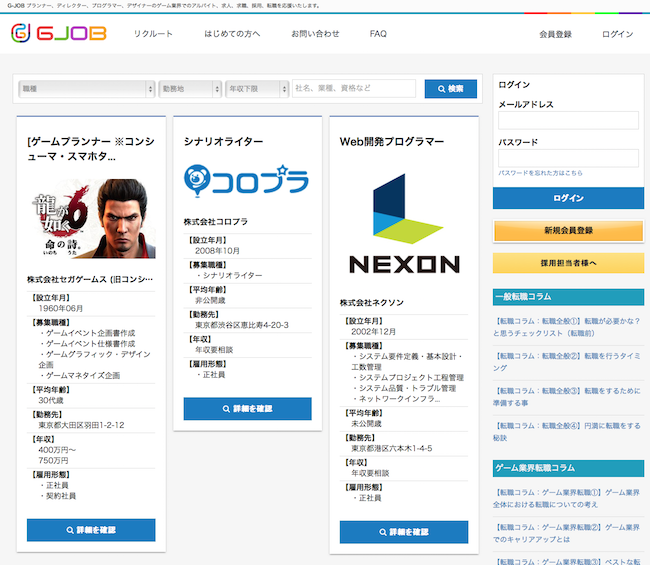Viewport: 650px width, 565px height.
Task: Open column 転職全般④ 円満に転職をする秘訣
Action: 568,432
